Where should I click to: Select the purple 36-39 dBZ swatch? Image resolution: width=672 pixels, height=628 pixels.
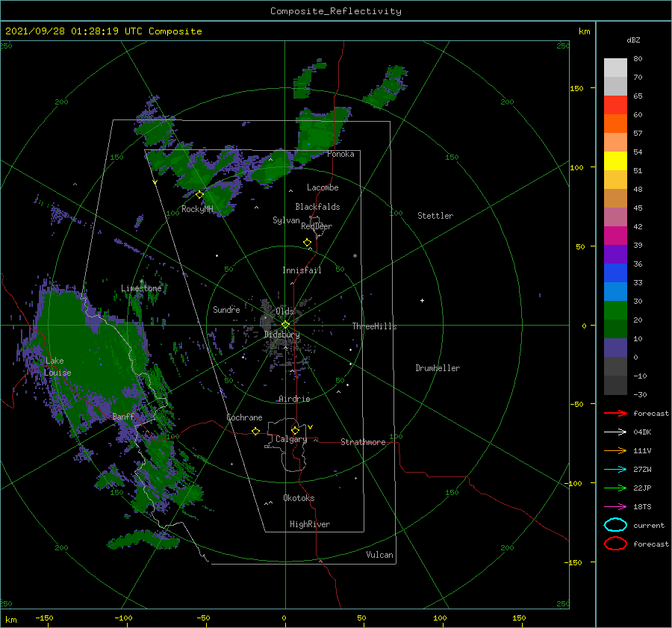click(615, 255)
